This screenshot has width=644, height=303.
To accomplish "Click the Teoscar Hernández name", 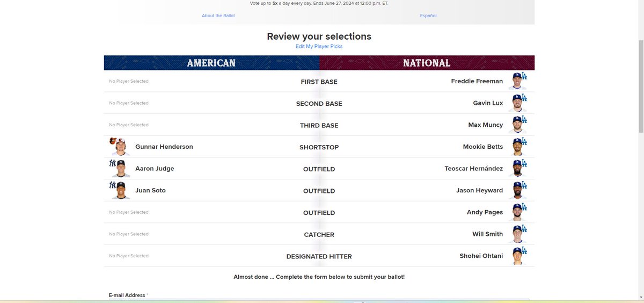I will pos(474,168).
